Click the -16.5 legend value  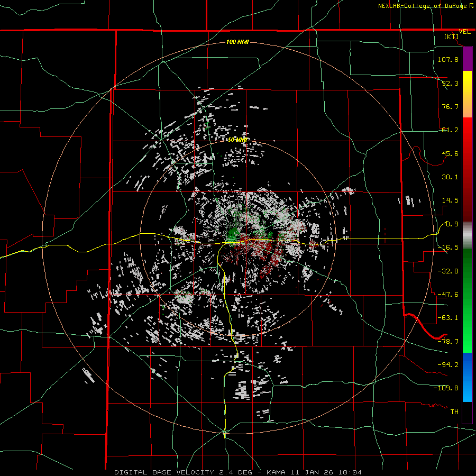[x=448, y=248]
